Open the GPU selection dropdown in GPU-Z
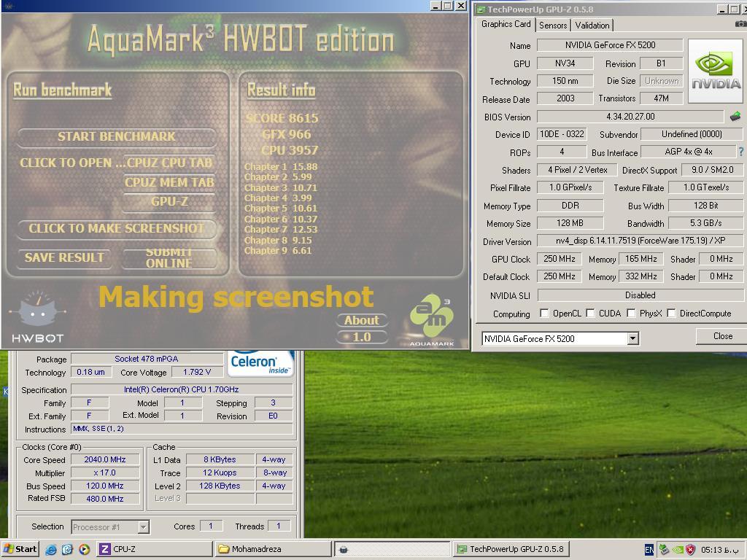The height and width of the screenshot is (560, 747). (x=632, y=338)
